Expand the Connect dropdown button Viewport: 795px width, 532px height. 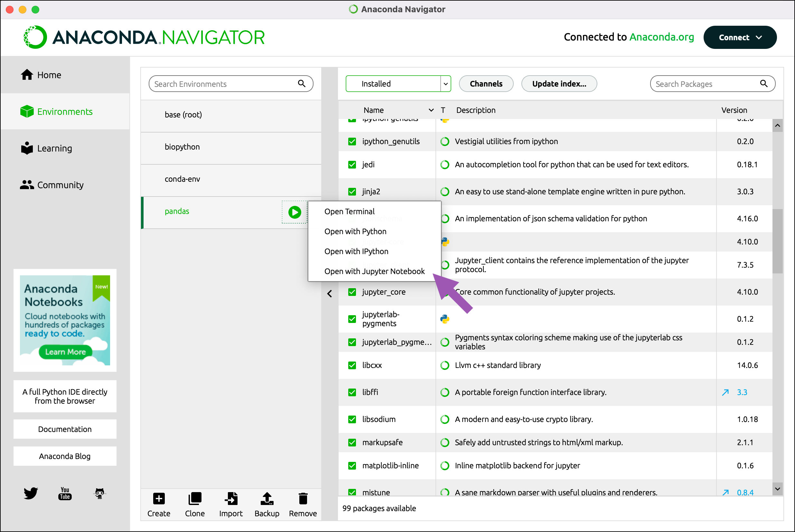tap(740, 37)
